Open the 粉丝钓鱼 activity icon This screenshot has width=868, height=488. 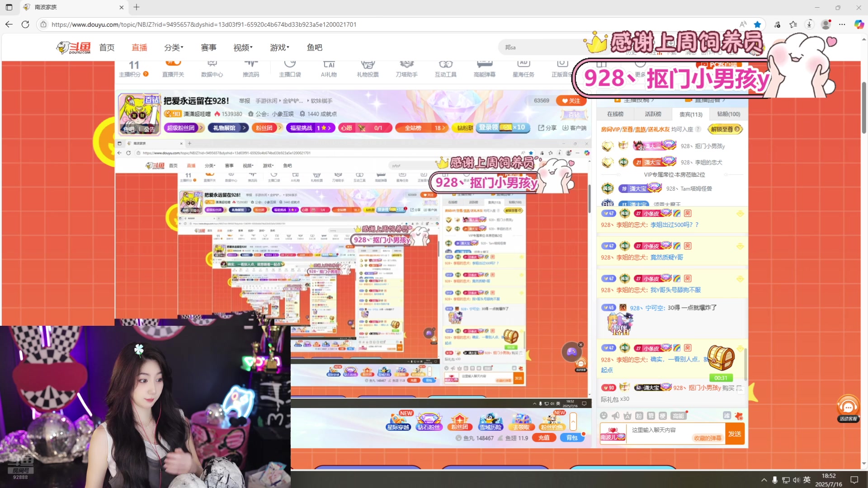pos(552,421)
